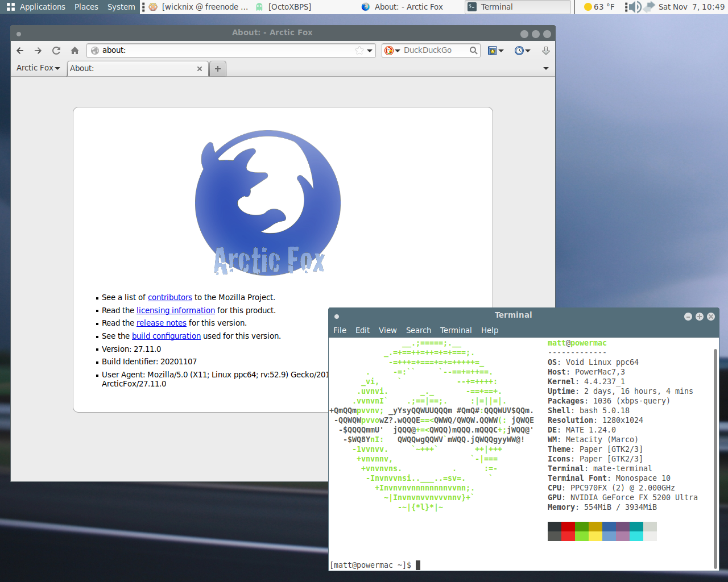Click the terminal prompt "[matt@powermac ~]$"

[370, 565]
